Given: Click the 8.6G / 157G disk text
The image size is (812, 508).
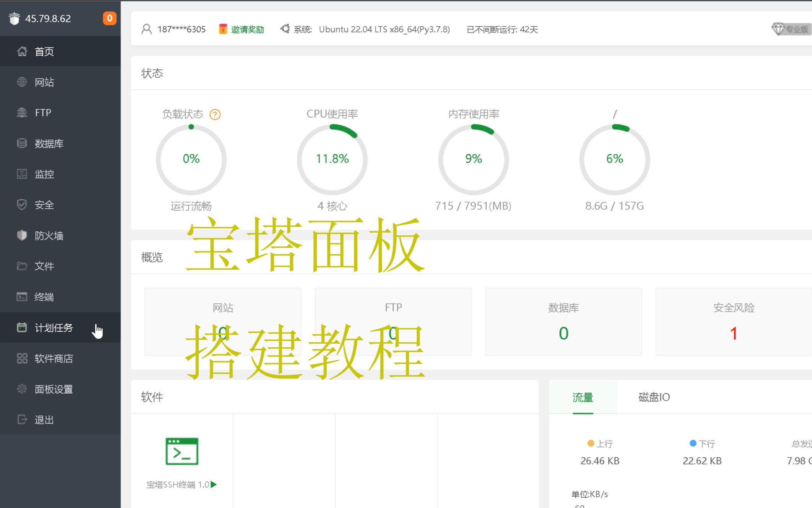Looking at the screenshot, I should (614, 206).
